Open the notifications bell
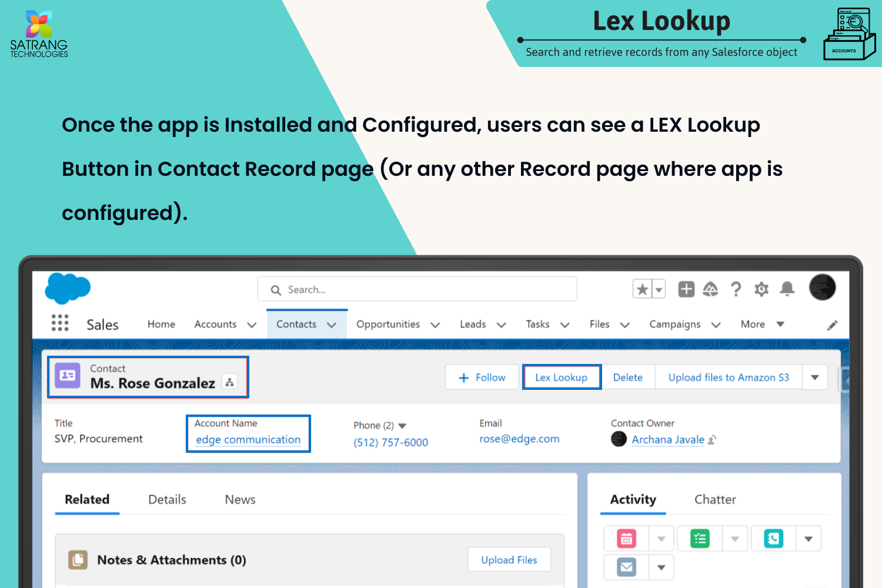Image resolution: width=882 pixels, height=588 pixels. (787, 289)
